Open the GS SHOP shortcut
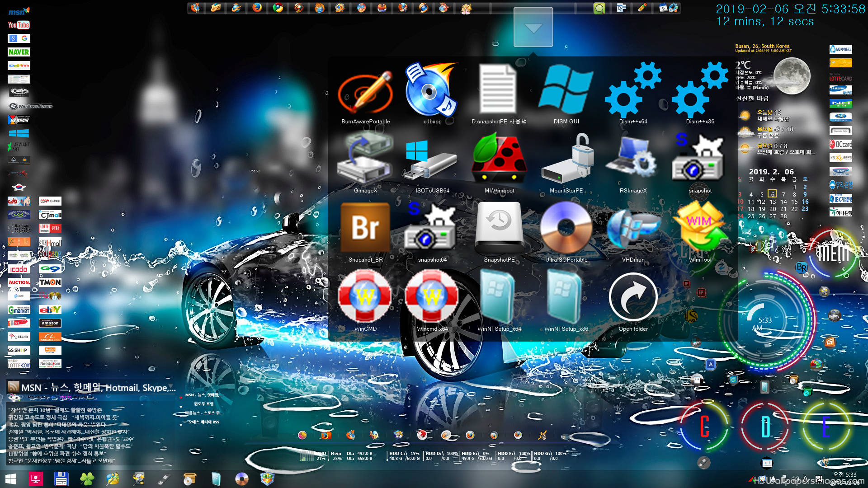This screenshot has width=868, height=488. [19, 350]
